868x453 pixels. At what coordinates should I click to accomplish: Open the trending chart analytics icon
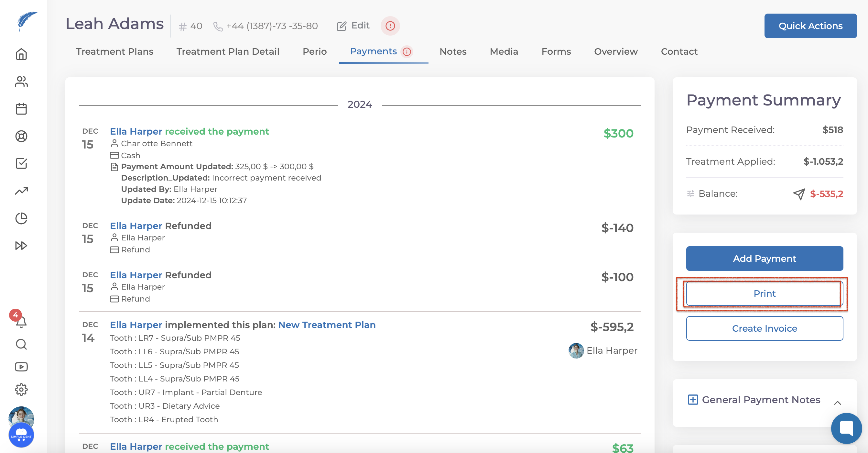pyautogui.click(x=21, y=191)
